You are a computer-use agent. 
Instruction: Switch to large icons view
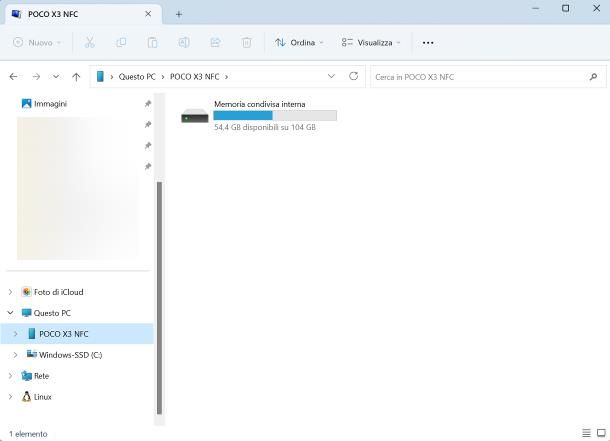click(x=601, y=433)
